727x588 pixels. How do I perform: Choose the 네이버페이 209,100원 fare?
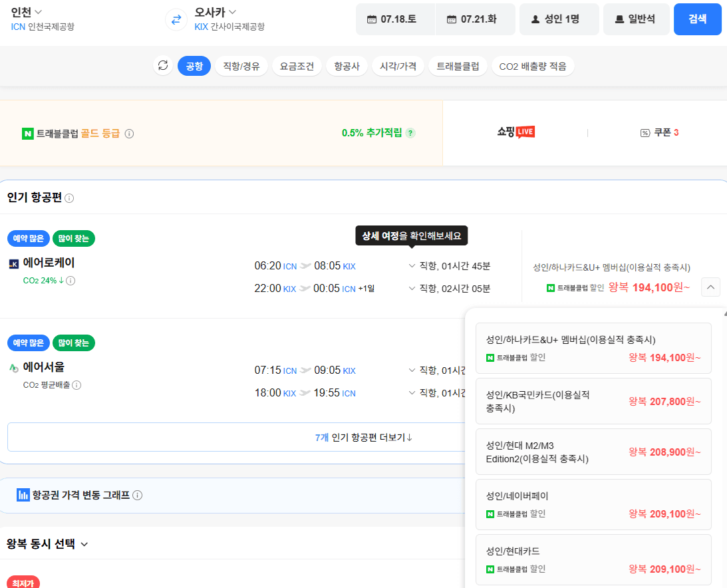coord(593,505)
